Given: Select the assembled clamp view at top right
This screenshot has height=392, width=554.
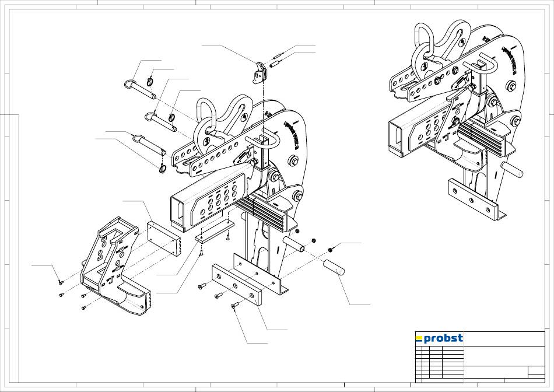Looking at the screenshot, I should [x=456, y=120].
